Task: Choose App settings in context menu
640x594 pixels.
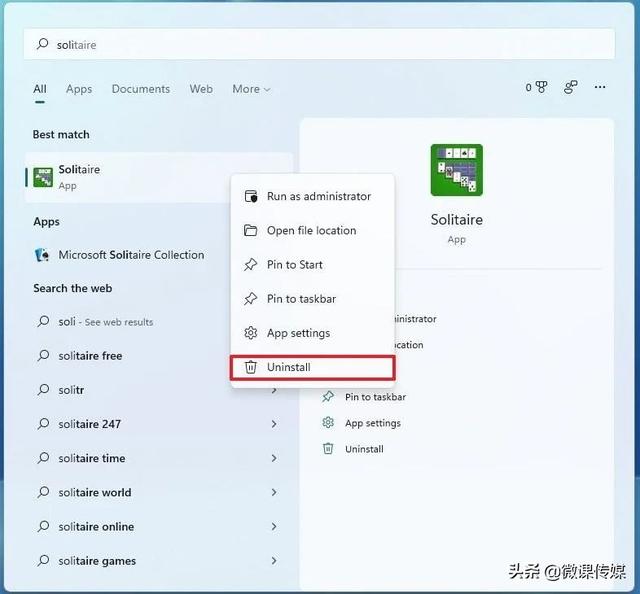Action: pos(312,333)
